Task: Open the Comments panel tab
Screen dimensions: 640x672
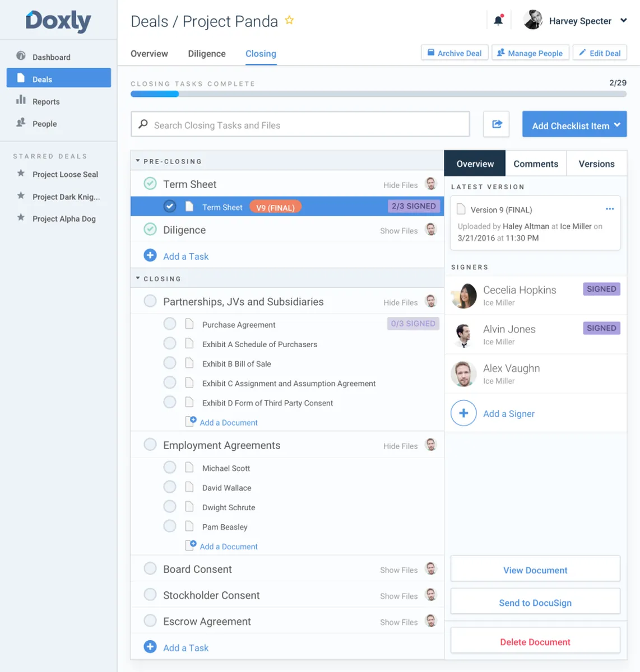Action: click(536, 164)
